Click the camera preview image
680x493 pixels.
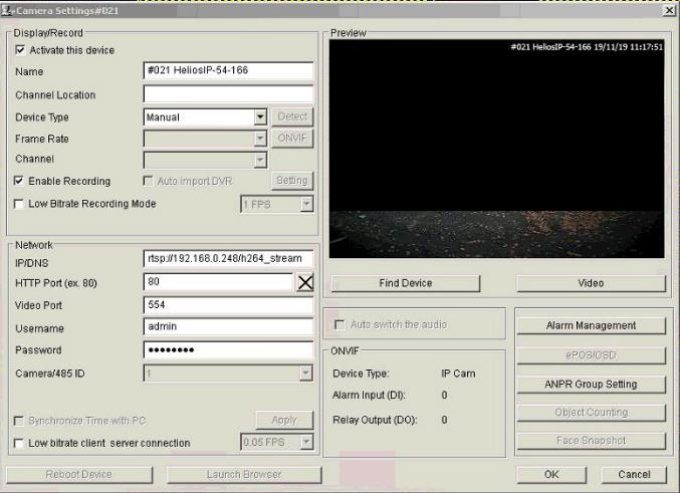pos(497,149)
